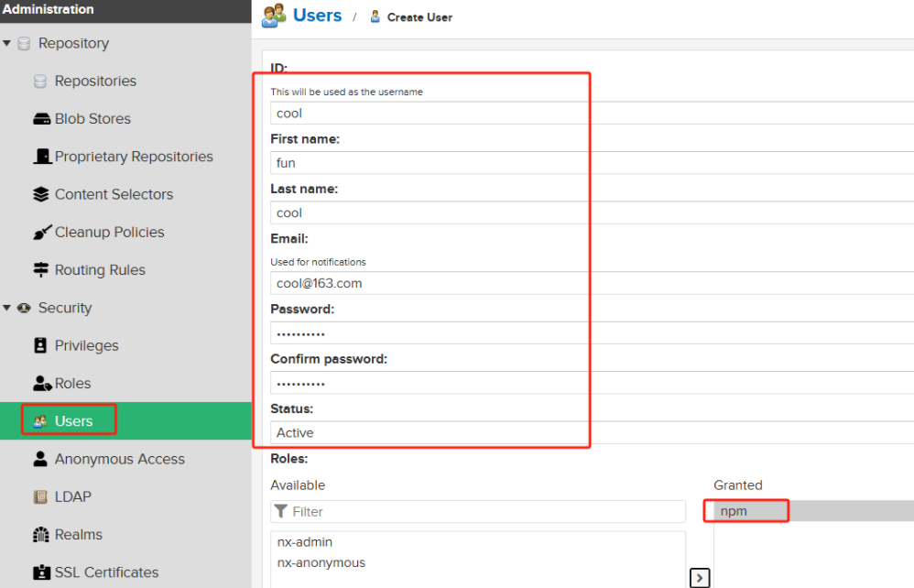
Task: Click the Users breadcrumb link
Action: tap(317, 16)
